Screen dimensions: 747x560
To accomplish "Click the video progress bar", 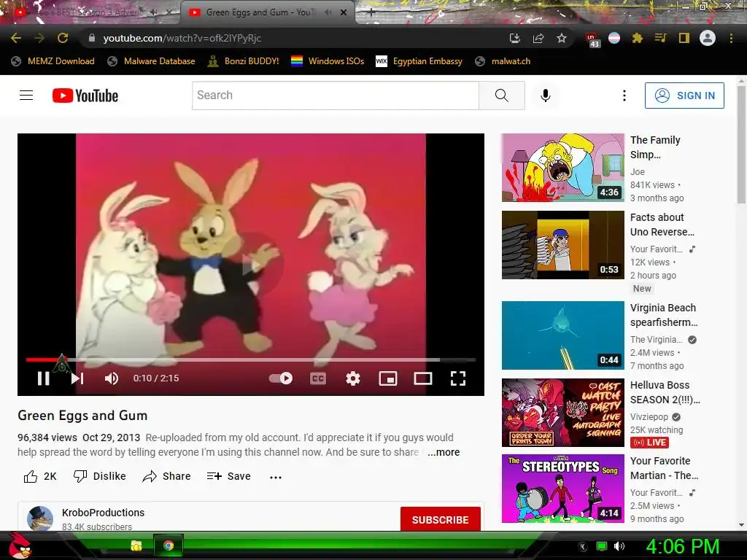I will click(x=251, y=360).
